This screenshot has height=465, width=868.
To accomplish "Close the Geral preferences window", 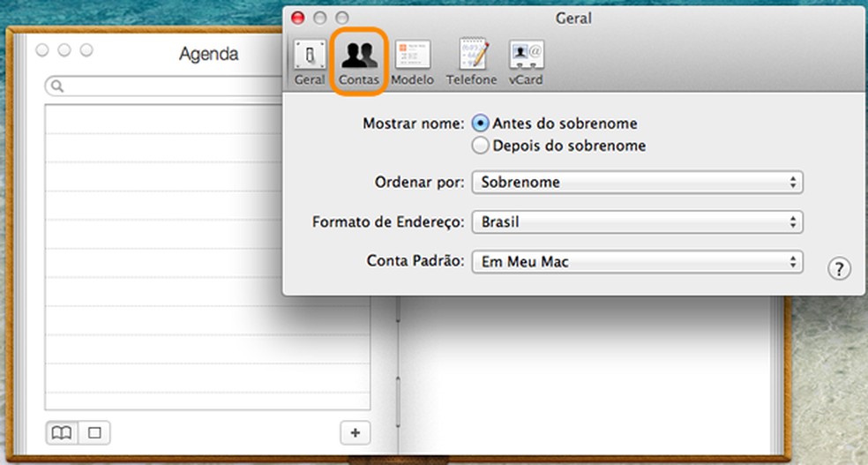I will (x=298, y=18).
